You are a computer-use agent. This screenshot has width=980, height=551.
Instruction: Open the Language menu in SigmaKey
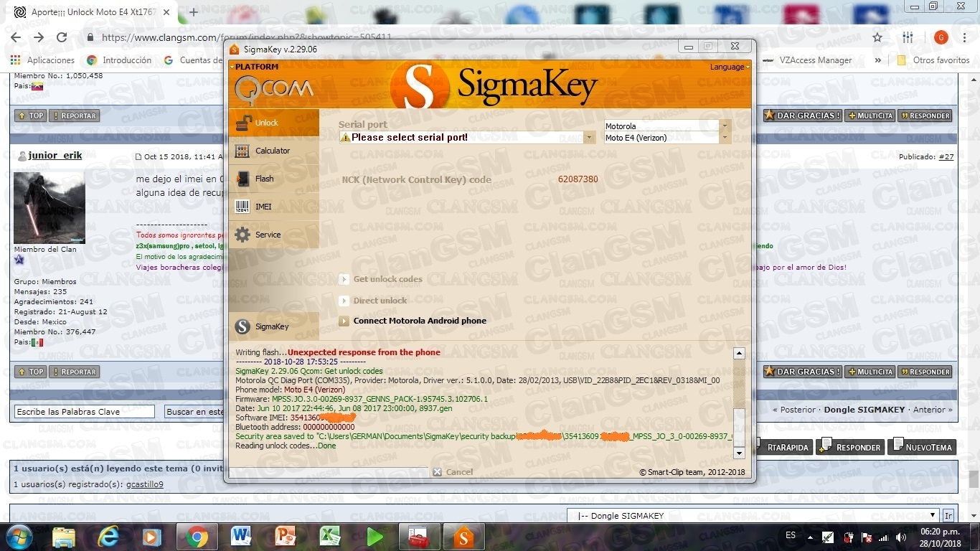click(729, 67)
